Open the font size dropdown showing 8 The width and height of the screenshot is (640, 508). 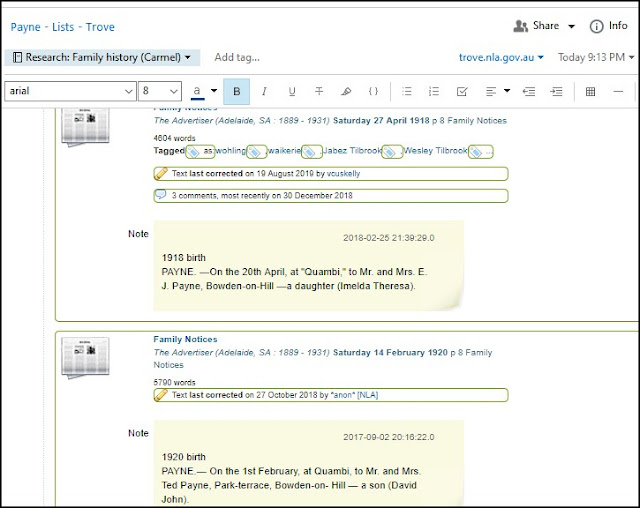(x=160, y=91)
